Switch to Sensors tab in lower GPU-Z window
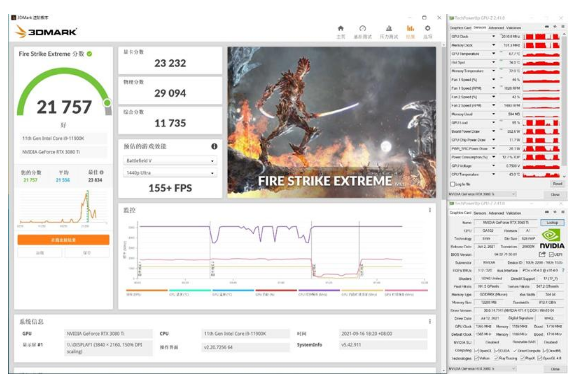The width and height of the screenshot is (576, 381). click(479, 213)
